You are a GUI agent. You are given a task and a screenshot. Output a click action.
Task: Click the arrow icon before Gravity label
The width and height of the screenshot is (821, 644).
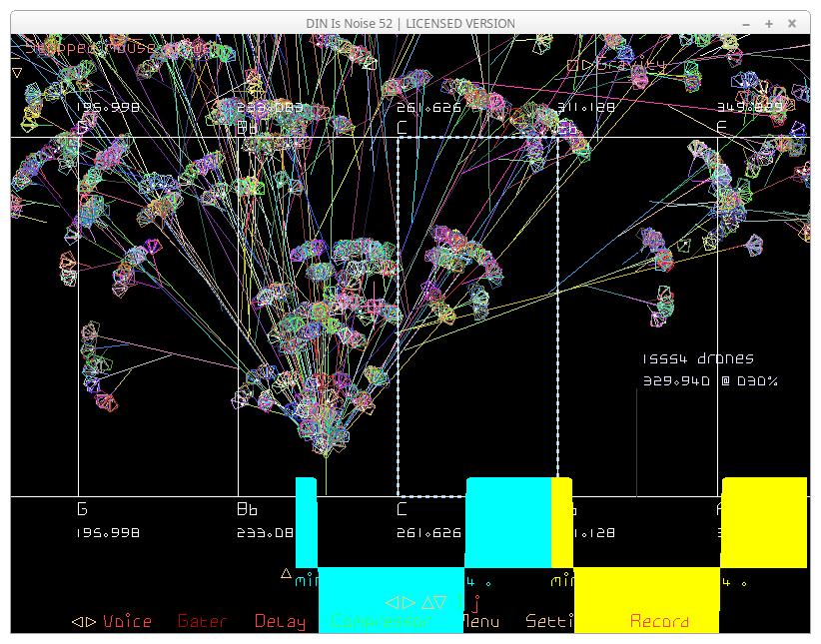tap(587, 66)
